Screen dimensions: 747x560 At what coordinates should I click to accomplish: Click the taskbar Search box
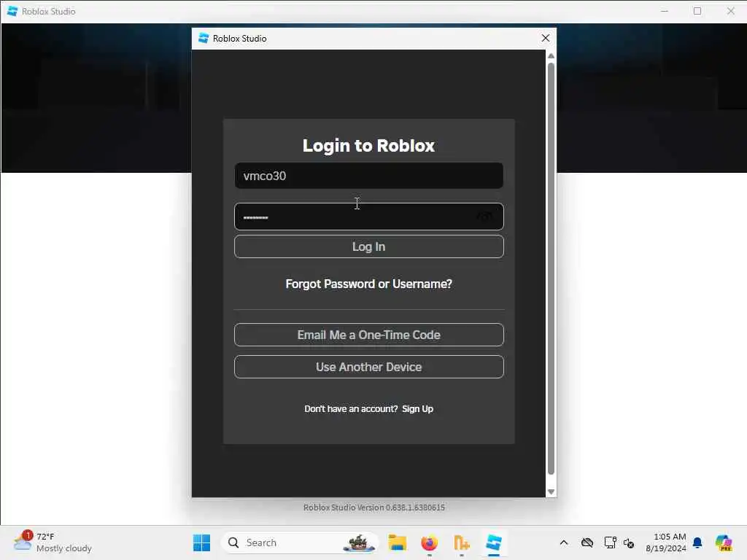(x=300, y=542)
